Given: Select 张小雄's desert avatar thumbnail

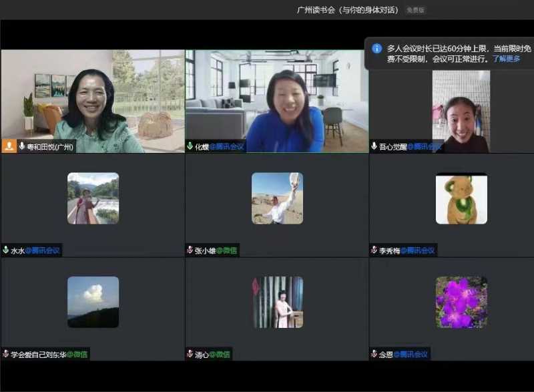Looking at the screenshot, I should tap(277, 198).
